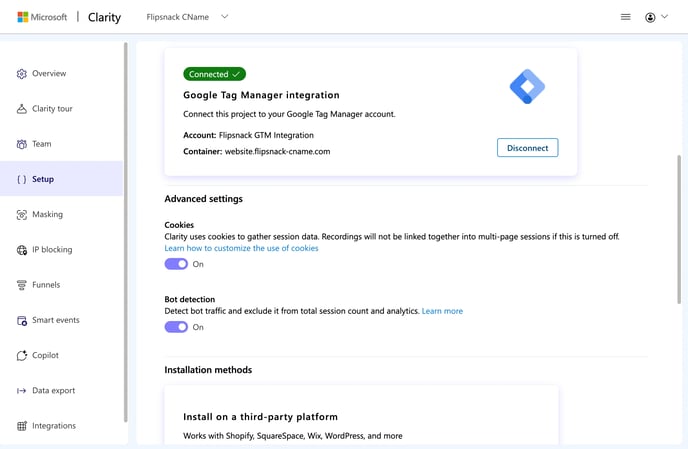
Task: Toggle the Cookies switch off
Action: pos(176,264)
